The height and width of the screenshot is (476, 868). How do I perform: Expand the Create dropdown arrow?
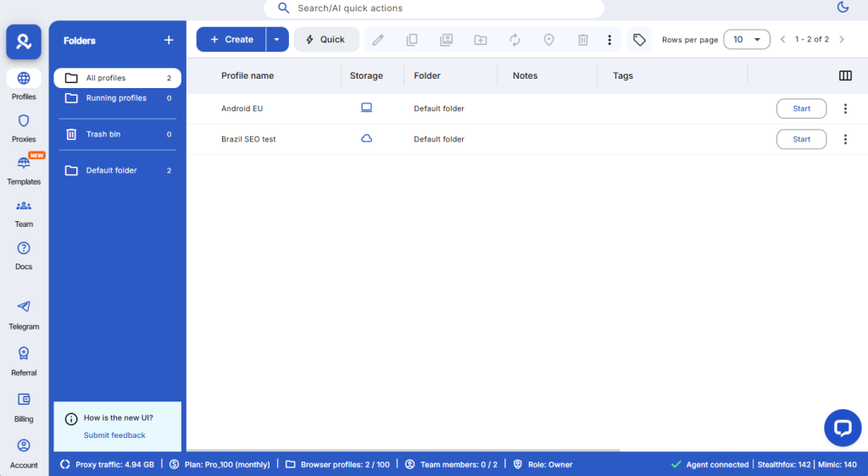pyautogui.click(x=276, y=40)
